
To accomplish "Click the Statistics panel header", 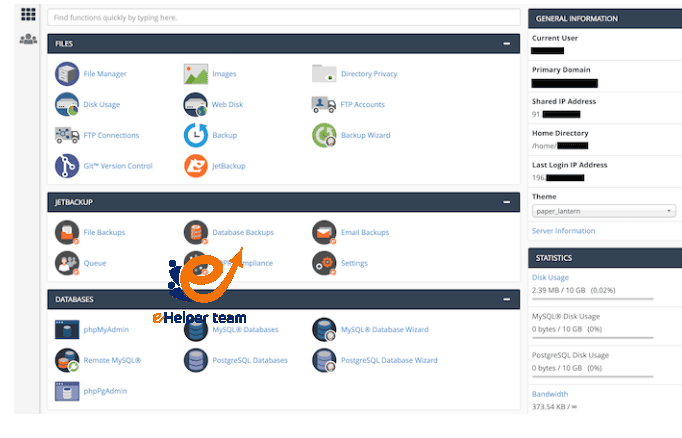I will coord(605,258).
